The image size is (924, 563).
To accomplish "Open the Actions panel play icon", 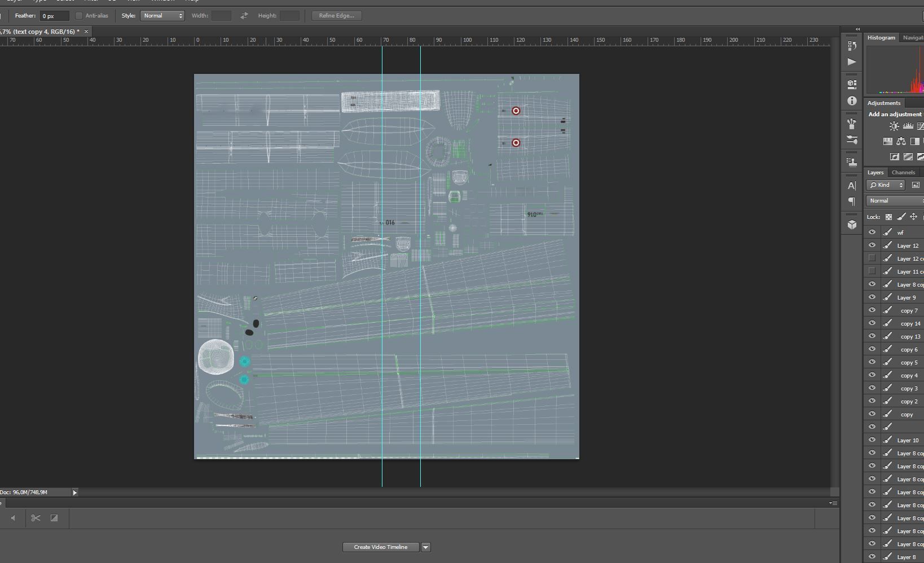I will click(x=852, y=62).
